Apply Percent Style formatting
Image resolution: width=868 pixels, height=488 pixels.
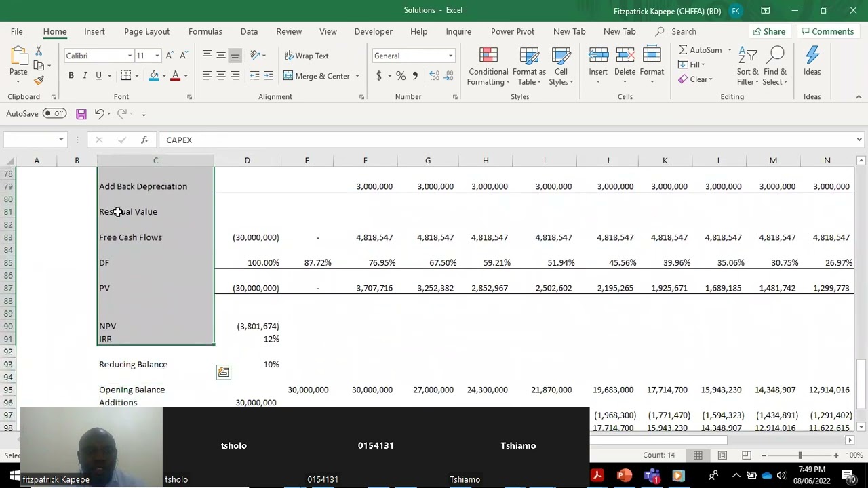pyautogui.click(x=401, y=76)
